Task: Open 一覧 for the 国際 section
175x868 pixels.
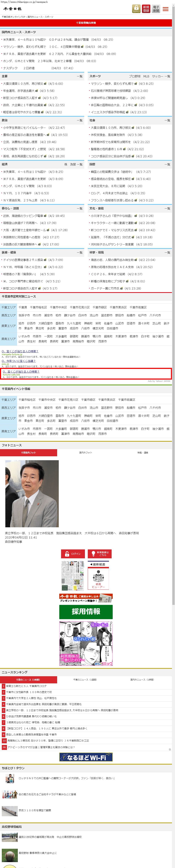Action: click(x=167, y=164)
